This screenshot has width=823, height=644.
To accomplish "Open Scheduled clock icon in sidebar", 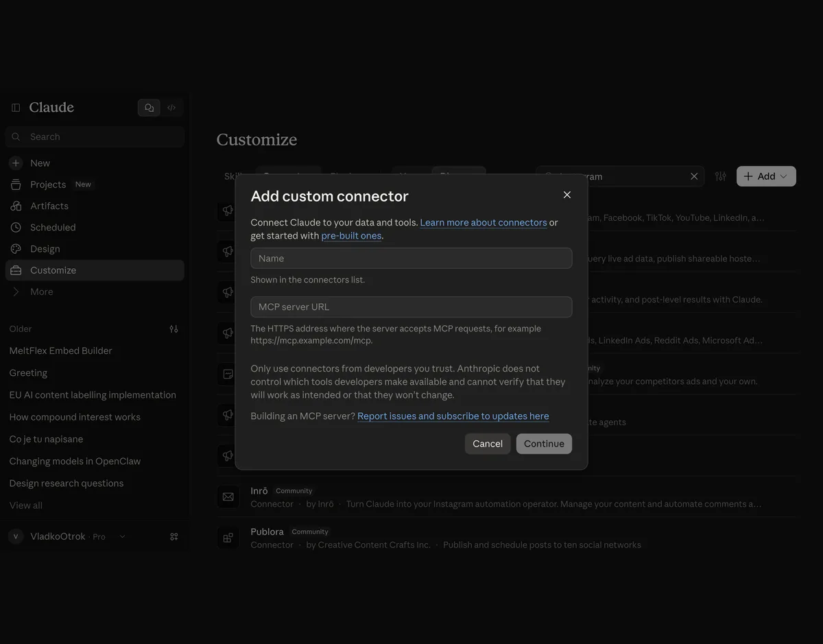I will [x=16, y=227].
